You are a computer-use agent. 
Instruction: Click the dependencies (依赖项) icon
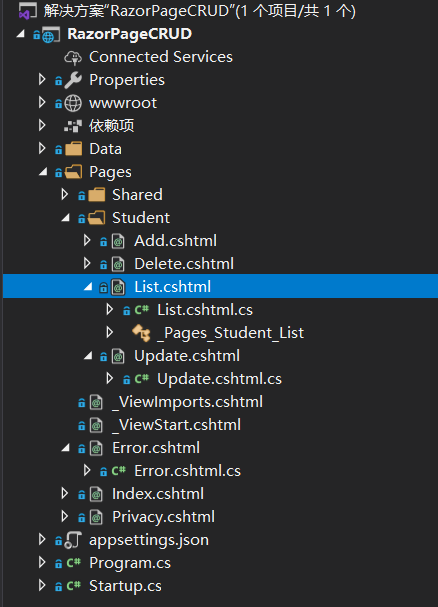(73, 126)
